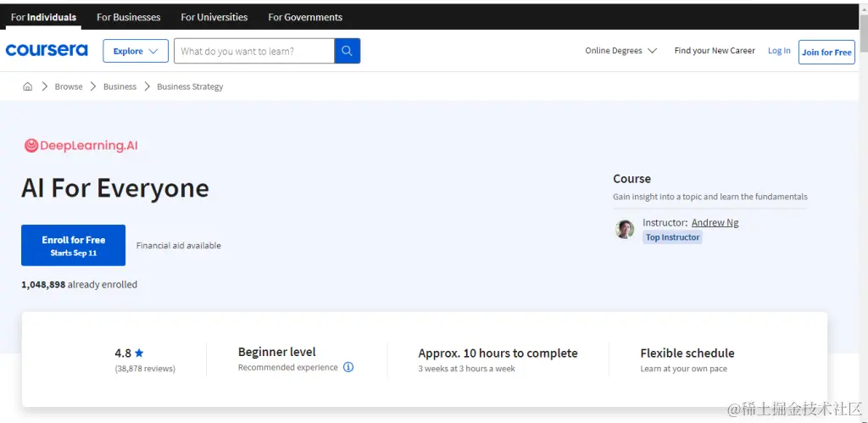The image size is (868, 423).
Task: Go to Business breadcrumb
Action: [120, 86]
